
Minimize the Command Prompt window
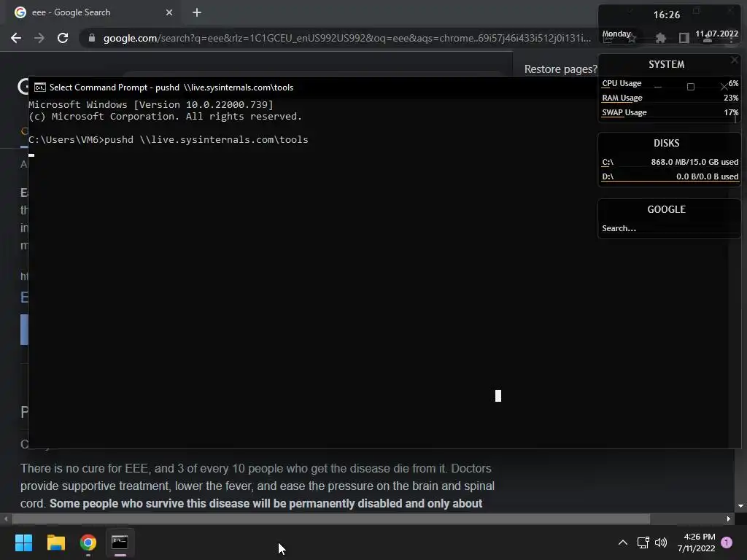click(658, 87)
